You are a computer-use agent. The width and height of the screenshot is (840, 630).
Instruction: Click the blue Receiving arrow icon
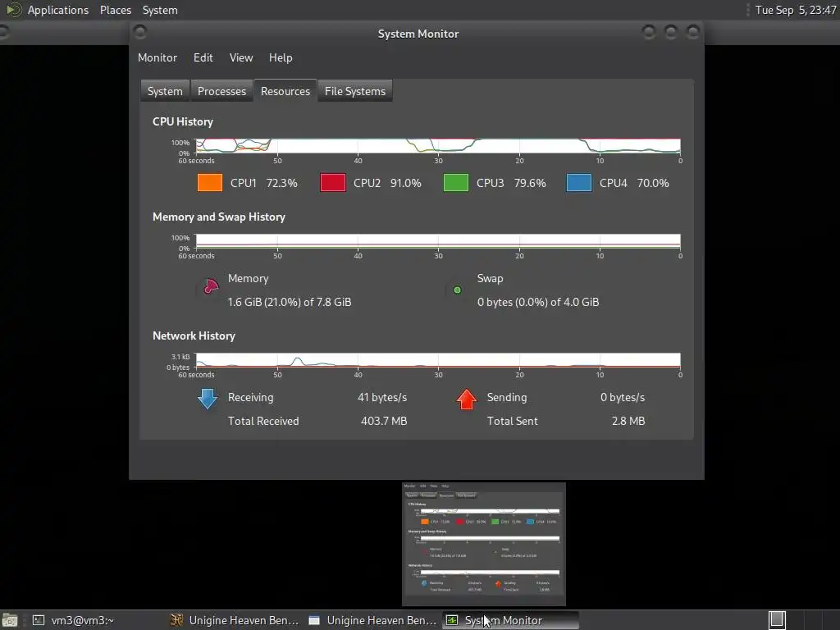coord(208,399)
